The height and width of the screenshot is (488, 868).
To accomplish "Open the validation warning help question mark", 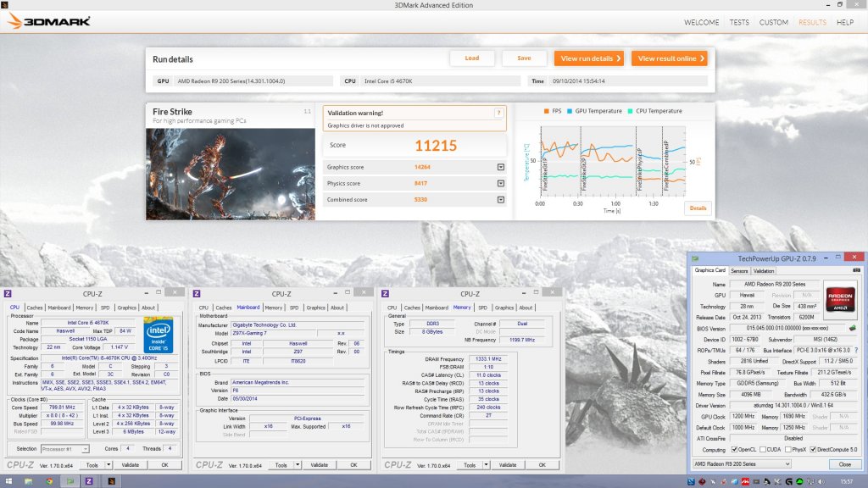I will coord(498,113).
